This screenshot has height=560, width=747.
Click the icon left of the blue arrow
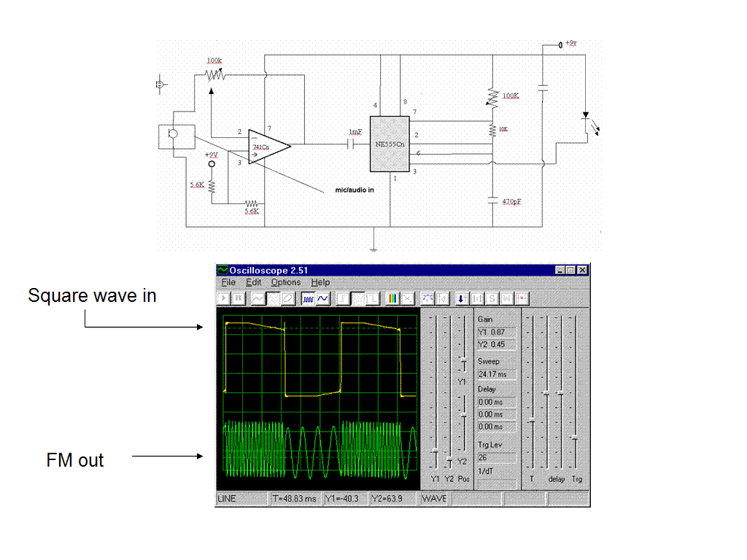tap(443, 298)
